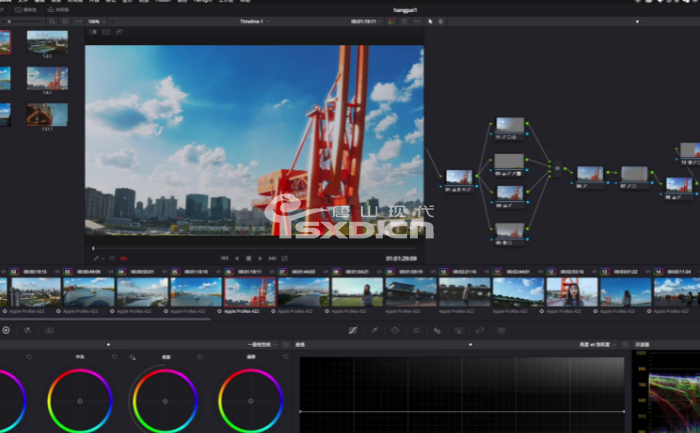
Task: Click the scopes panel tab label
Action: [642, 345]
